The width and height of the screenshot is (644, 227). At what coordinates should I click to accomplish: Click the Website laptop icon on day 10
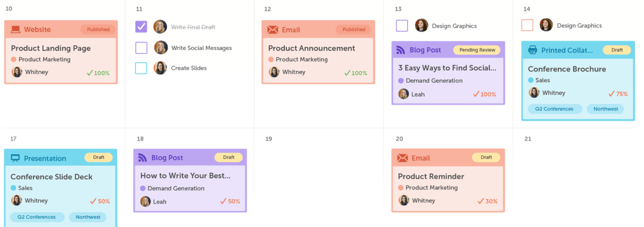coord(16,29)
